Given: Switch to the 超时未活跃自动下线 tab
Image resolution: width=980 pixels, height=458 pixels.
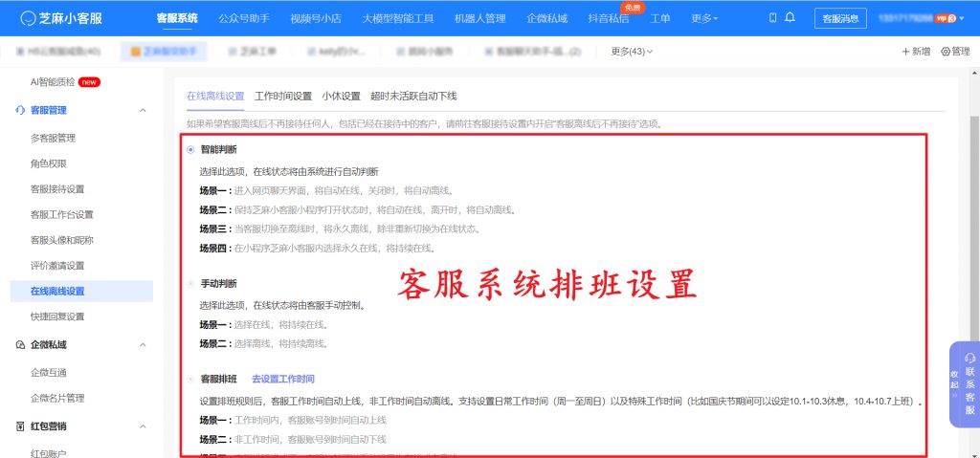Looking at the screenshot, I should click(x=413, y=97).
